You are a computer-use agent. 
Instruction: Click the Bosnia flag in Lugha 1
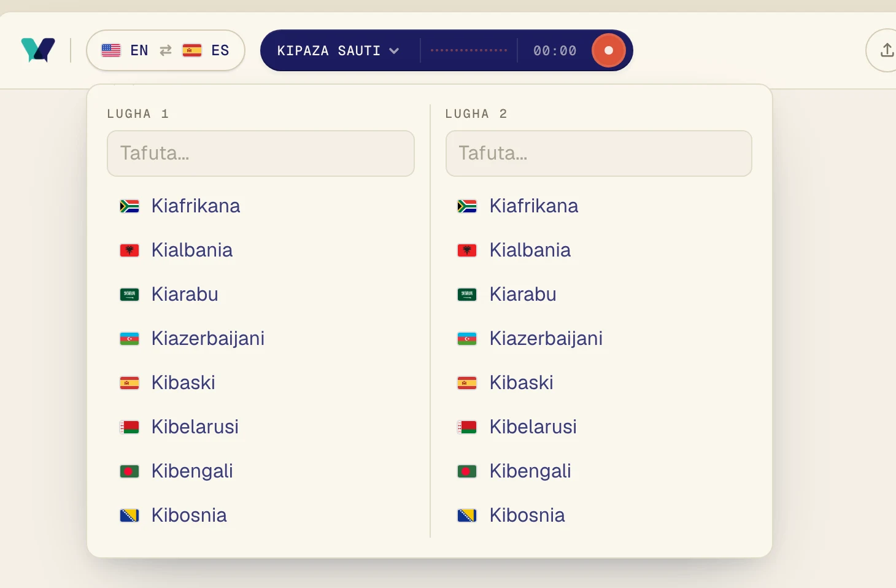[x=129, y=516]
